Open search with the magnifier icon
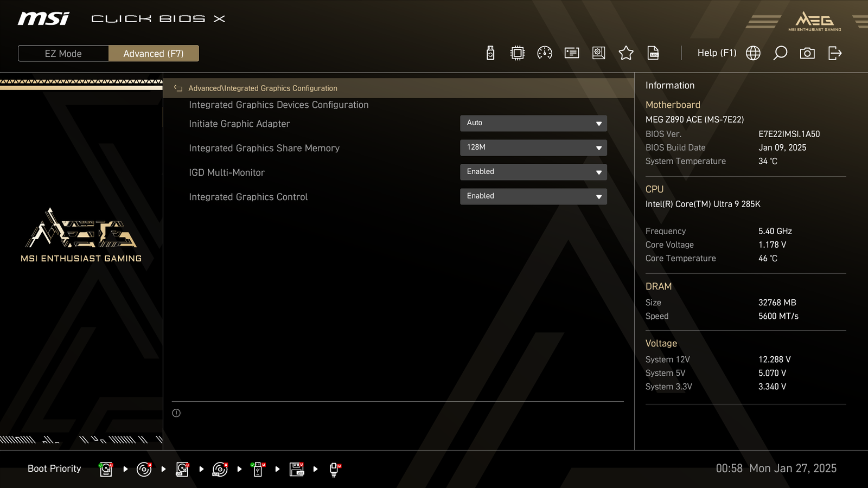 click(x=780, y=53)
